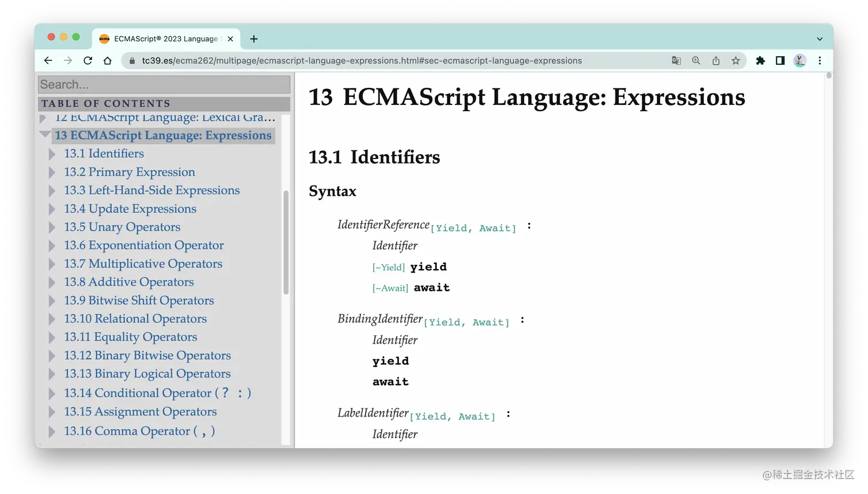View site information via the padlock icon
868x494 pixels.
point(132,60)
